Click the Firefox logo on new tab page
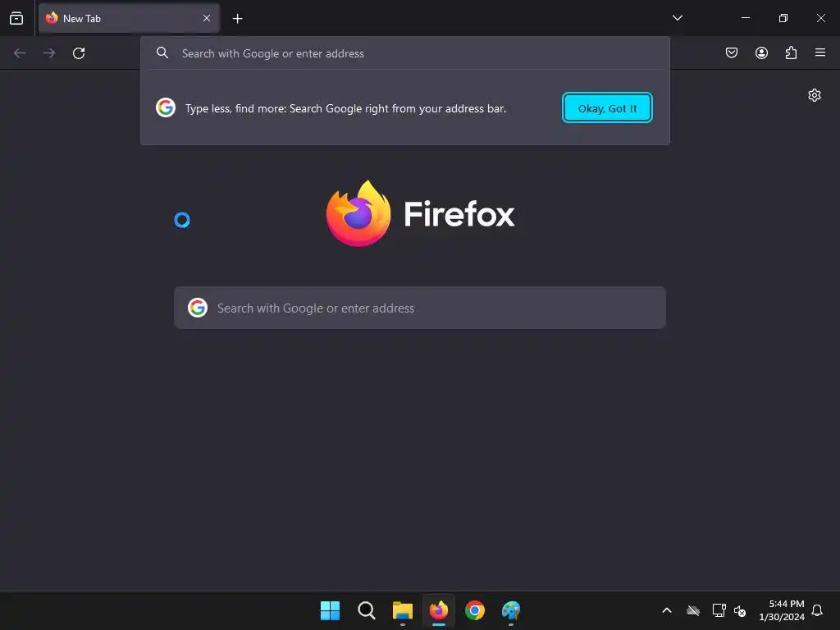 click(x=420, y=214)
